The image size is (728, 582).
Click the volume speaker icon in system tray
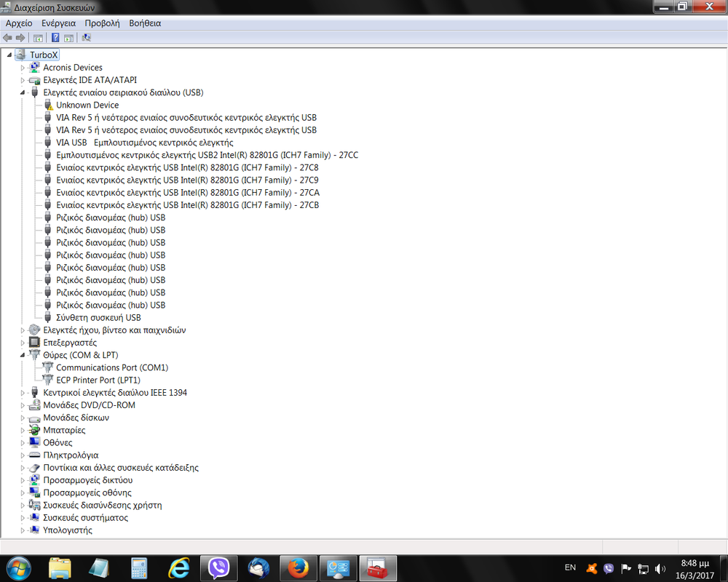[x=661, y=568]
